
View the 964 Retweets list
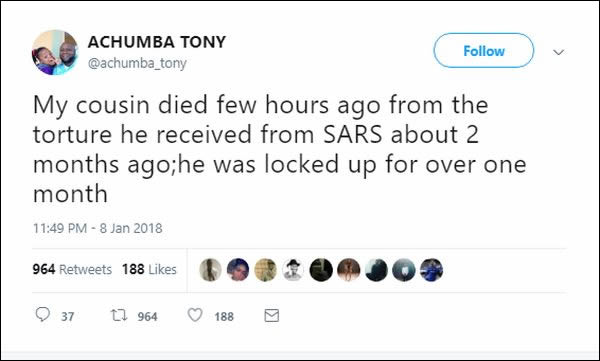(72, 270)
